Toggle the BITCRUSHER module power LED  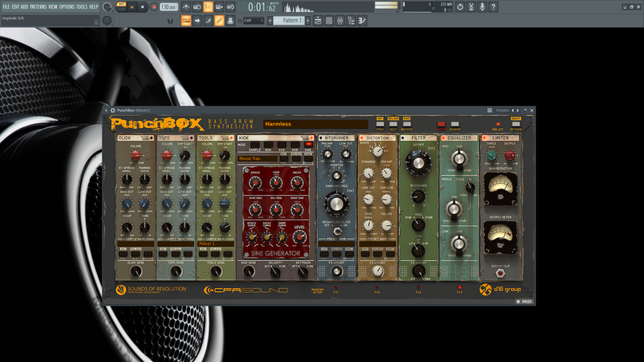pos(321,138)
